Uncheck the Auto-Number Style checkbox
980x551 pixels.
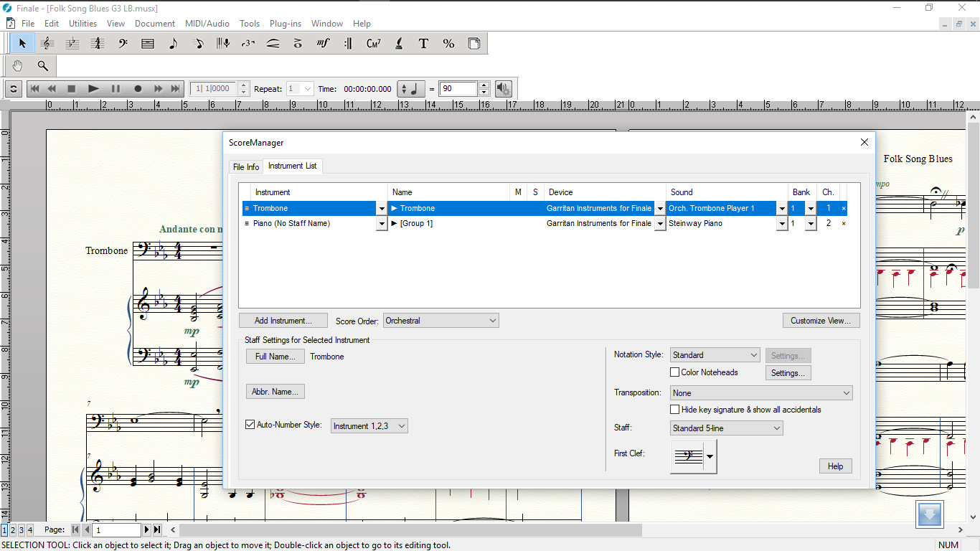click(x=250, y=425)
